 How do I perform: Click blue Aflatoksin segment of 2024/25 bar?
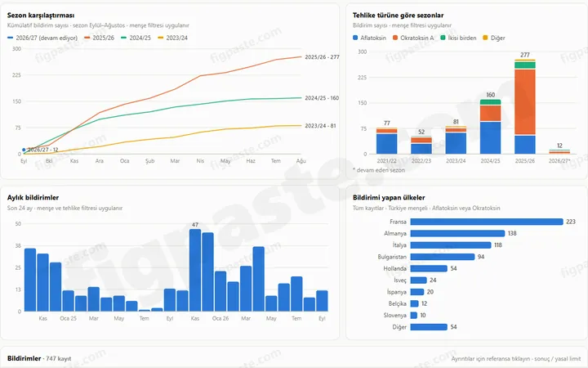point(490,138)
